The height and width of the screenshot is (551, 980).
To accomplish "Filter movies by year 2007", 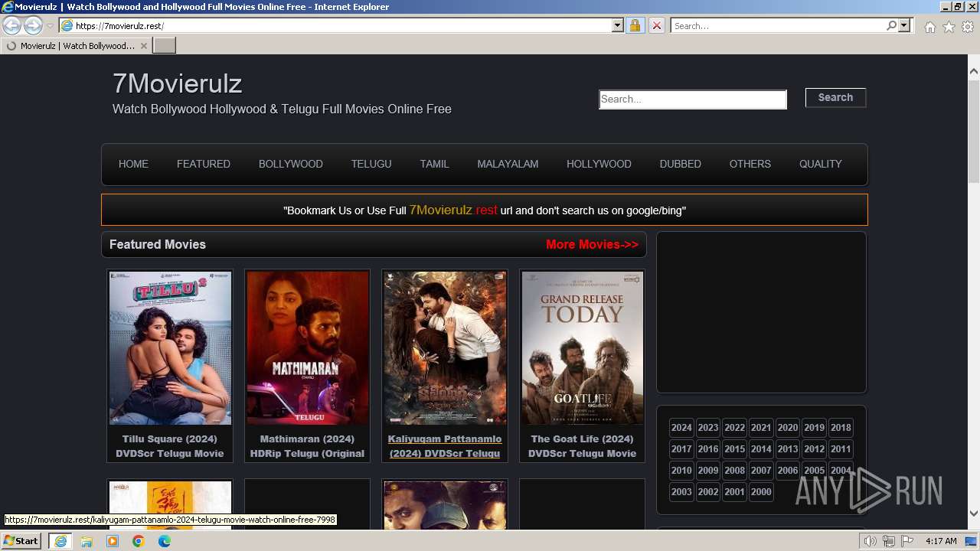I will pos(761,471).
